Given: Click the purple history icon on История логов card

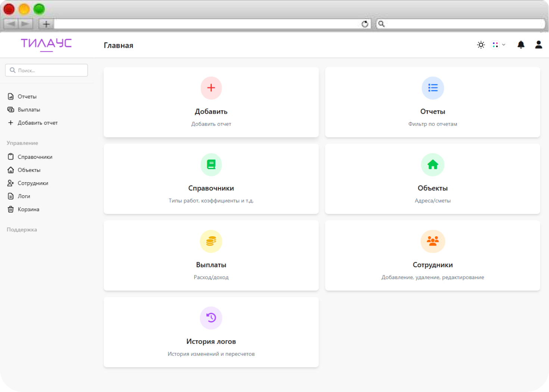Looking at the screenshot, I should coord(211,318).
